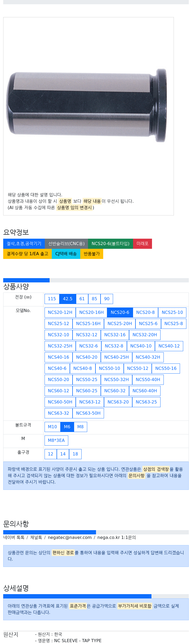Open model NCS32-25H
Viewport: 192px width, 644px height.
point(60,346)
